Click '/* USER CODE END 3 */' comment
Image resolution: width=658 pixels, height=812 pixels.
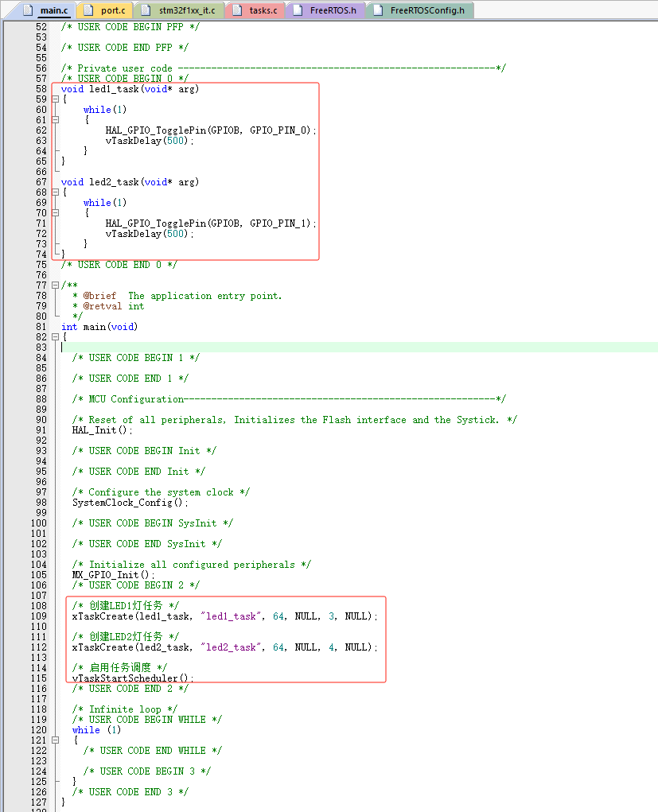(x=130, y=792)
